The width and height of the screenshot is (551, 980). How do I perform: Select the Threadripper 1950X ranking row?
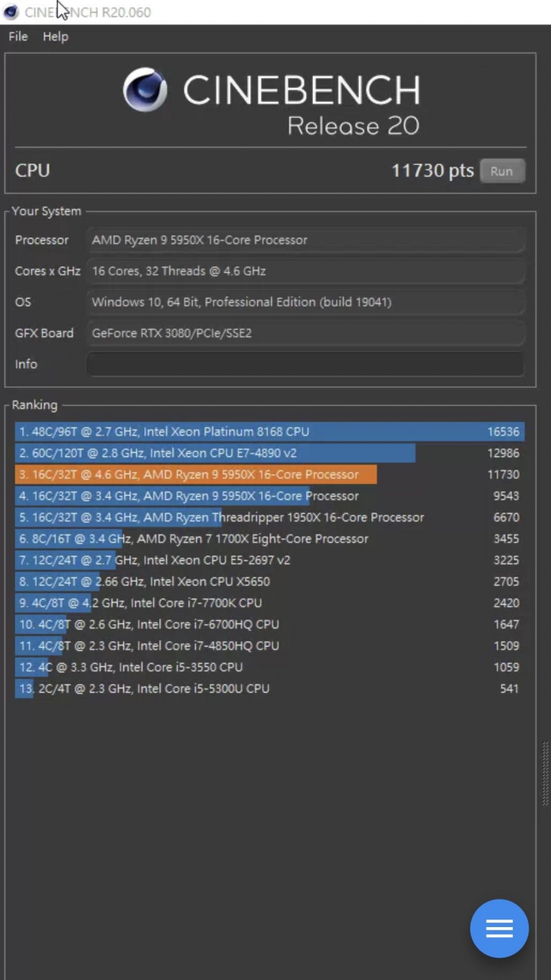(269, 517)
